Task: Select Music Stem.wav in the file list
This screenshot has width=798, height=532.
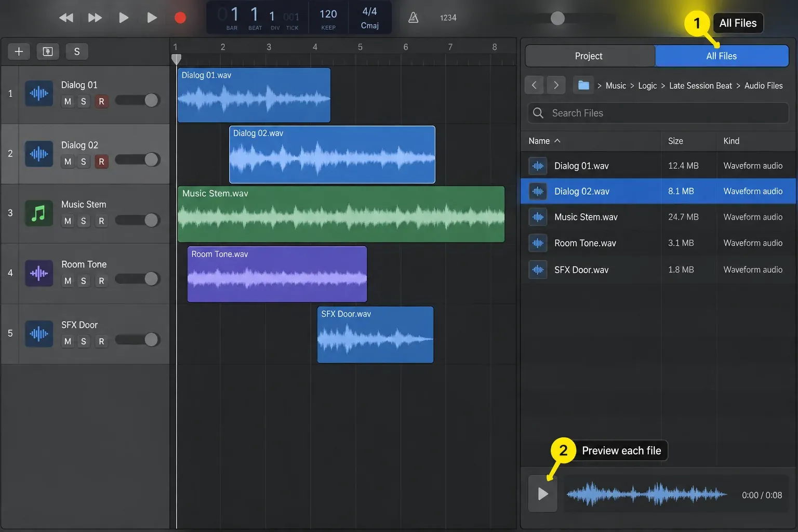Action: tap(658, 217)
